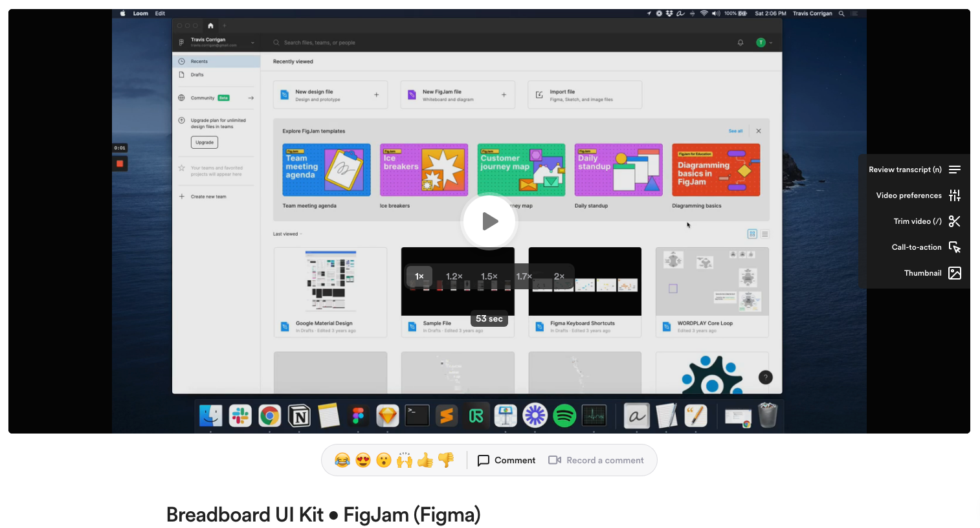Click Create new team in Figma
This screenshot has width=980, height=528.
tap(208, 197)
